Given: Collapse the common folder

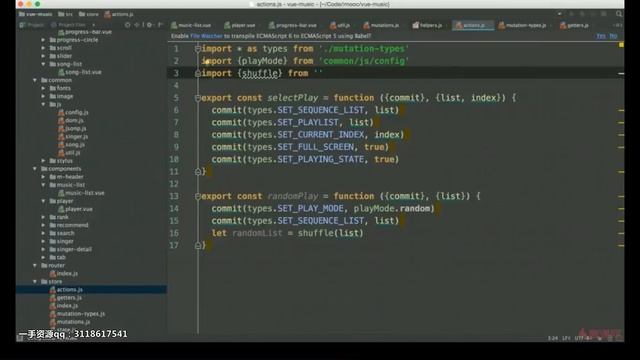Looking at the screenshot, I should click(x=35, y=80).
